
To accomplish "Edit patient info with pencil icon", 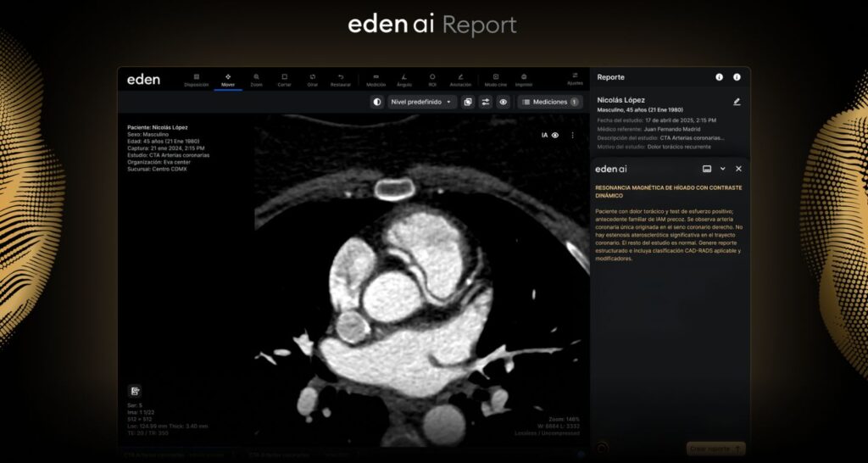I will coord(737,102).
